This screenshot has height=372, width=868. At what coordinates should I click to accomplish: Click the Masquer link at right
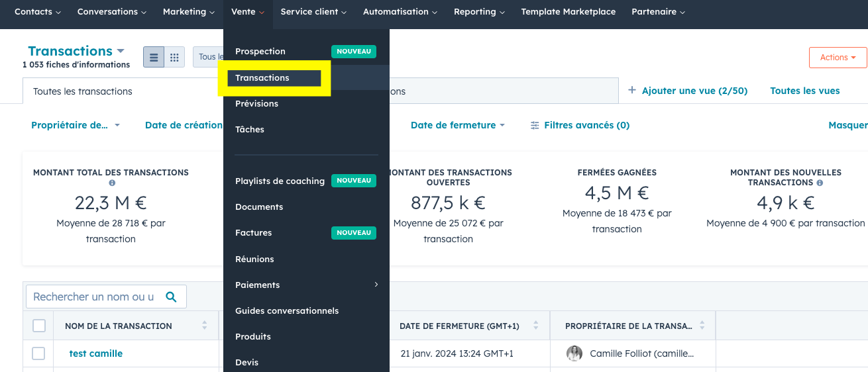tap(848, 125)
